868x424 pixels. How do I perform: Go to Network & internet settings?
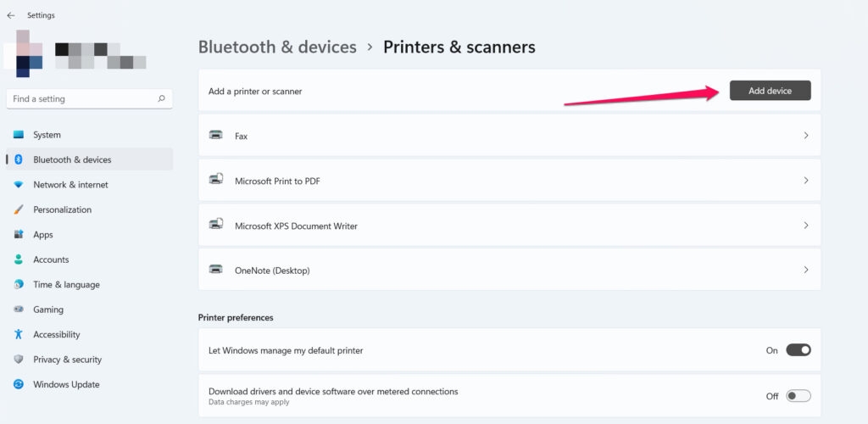[89, 185]
